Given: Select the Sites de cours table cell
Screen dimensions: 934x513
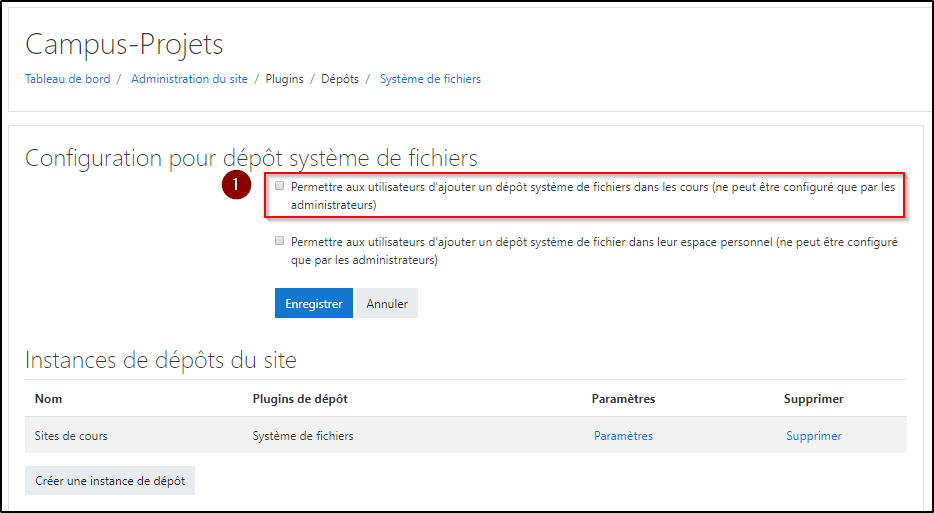Looking at the screenshot, I should tap(71, 436).
